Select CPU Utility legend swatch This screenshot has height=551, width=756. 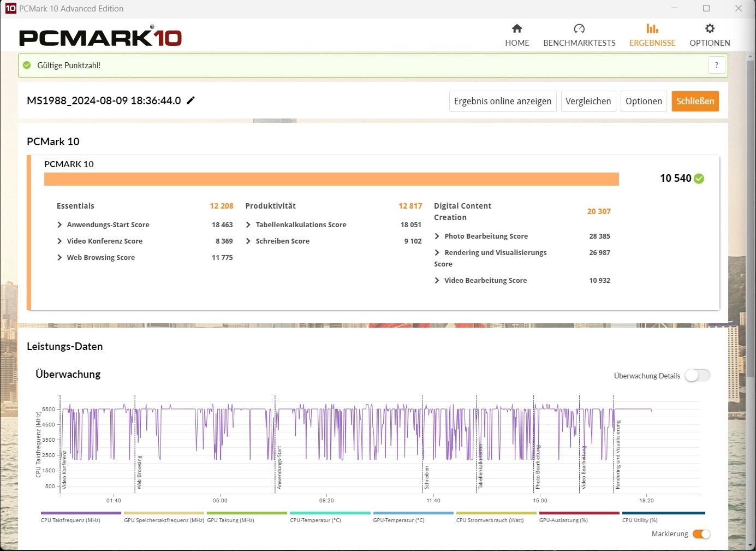click(x=664, y=513)
